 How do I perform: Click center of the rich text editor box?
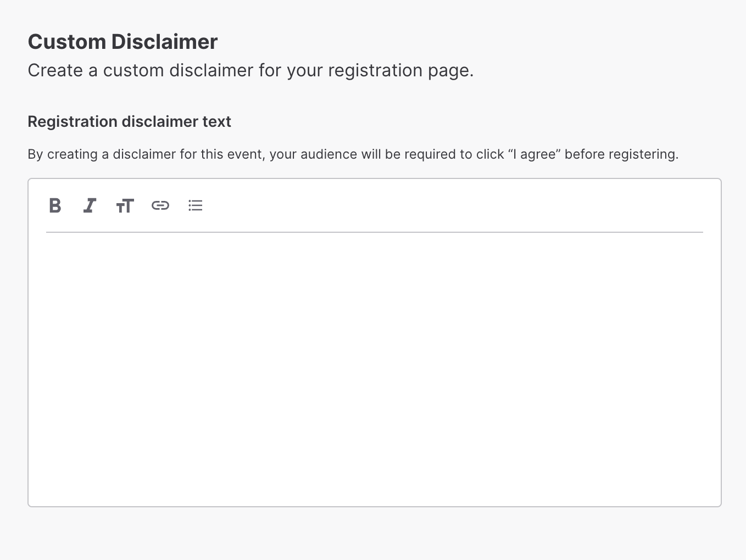375,343
